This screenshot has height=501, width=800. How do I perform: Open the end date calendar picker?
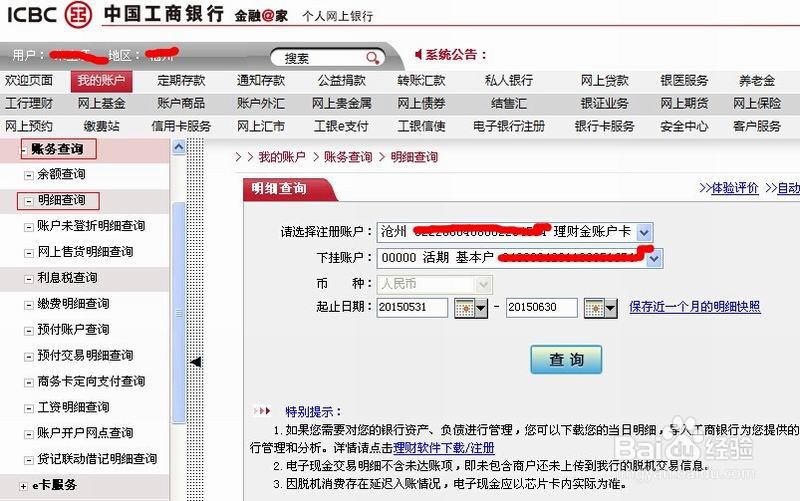pyautogui.click(x=601, y=308)
